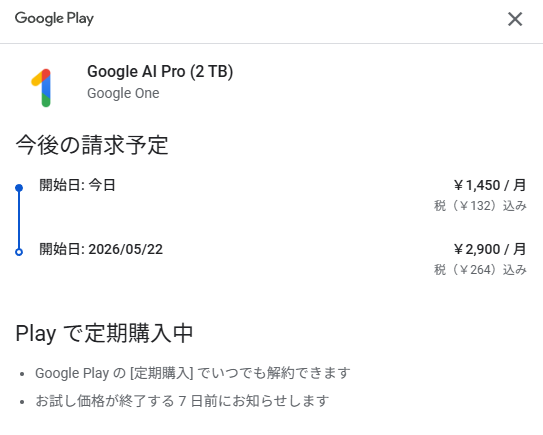Close the Google Play dialog
Viewport: 543px width, 435px height.
(515, 19)
